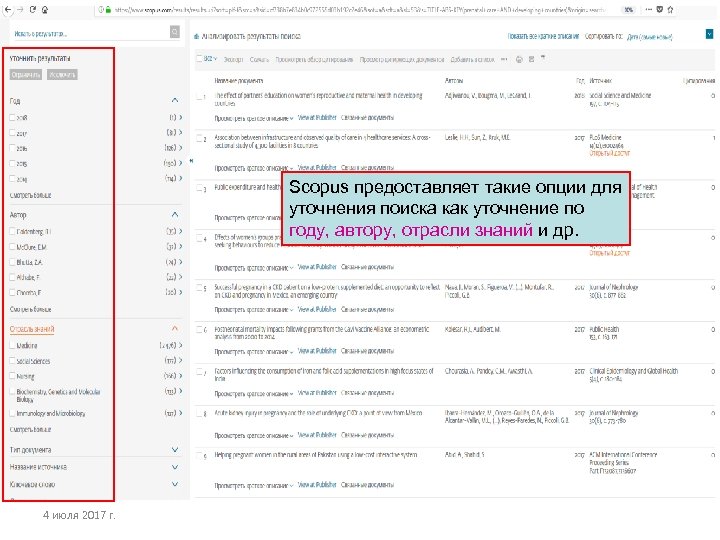720x540 pixels.
Task: Open the select-all dropdown in results toolbar
Action: tap(210, 59)
